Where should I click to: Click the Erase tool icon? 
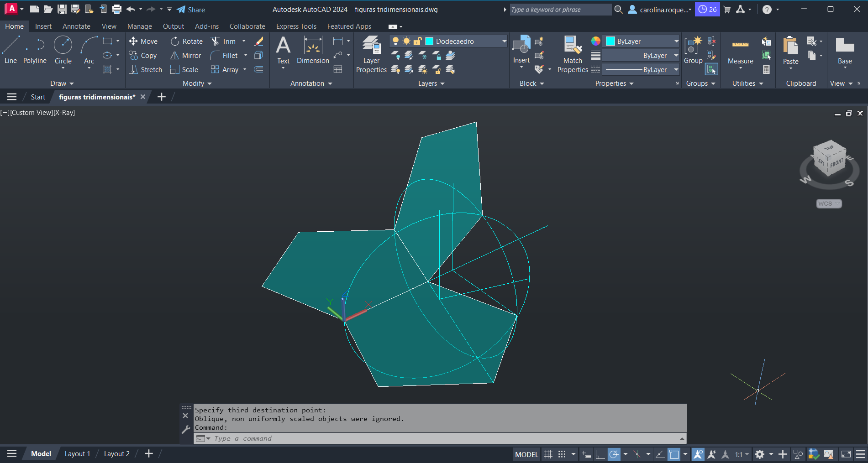tap(259, 42)
